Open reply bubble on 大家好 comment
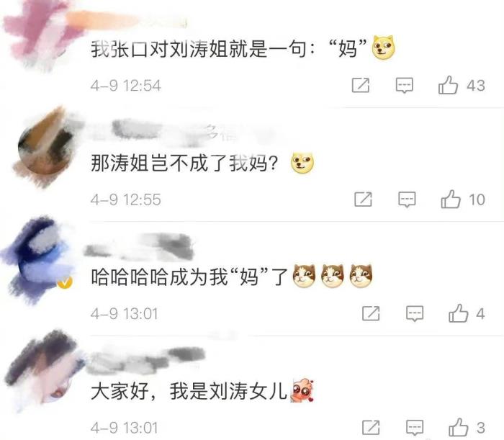Image resolution: width=504 pixels, height=440 pixels. click(x=415, y=428)
